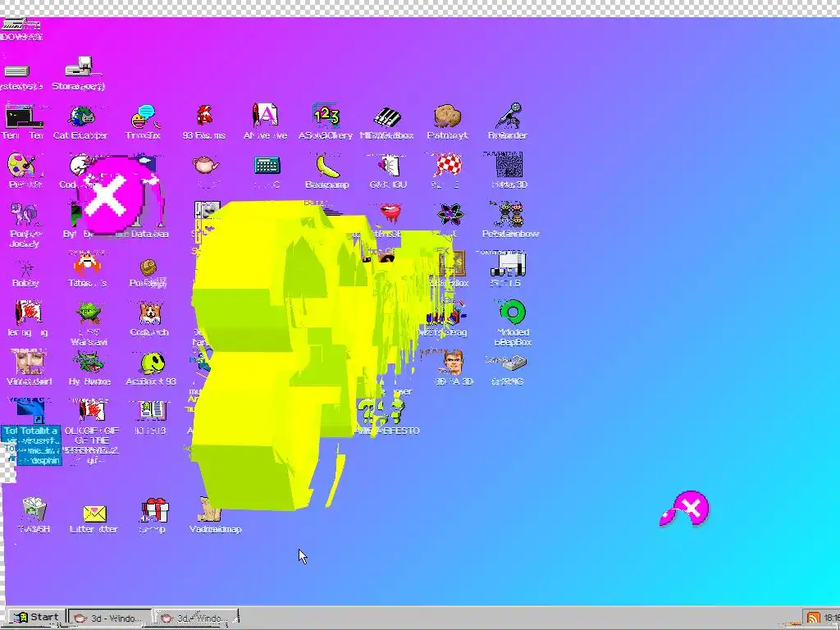Open the Wolfenstein face 3D icon
The width and height of the screenshot is (840, 630).
click(x=453, y=362)
